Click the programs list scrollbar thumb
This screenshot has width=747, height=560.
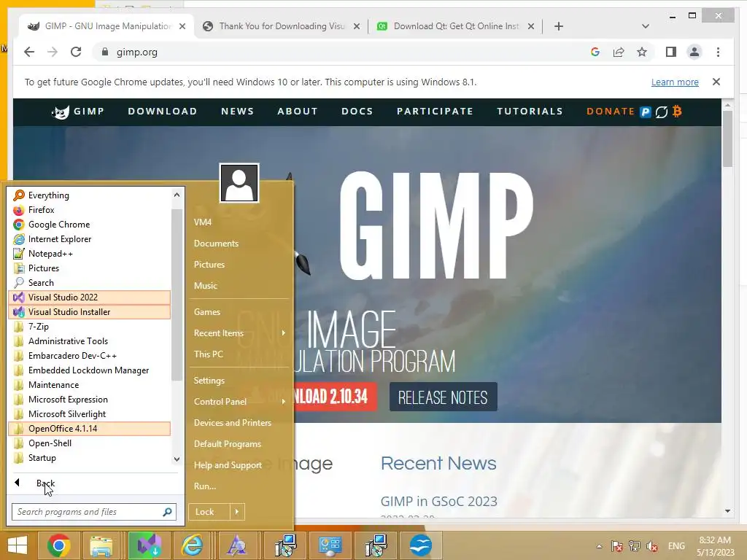[x=177, y=295]
